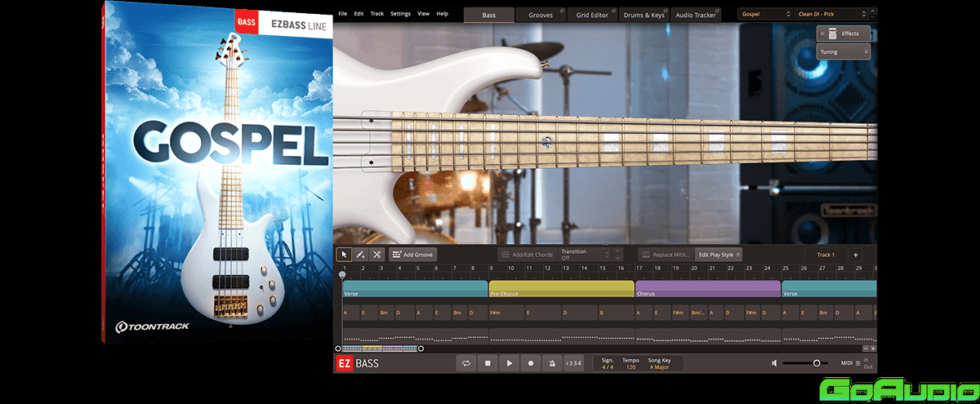
Task: Select the arrow pointer tool
Action: (x=345, y=255)
